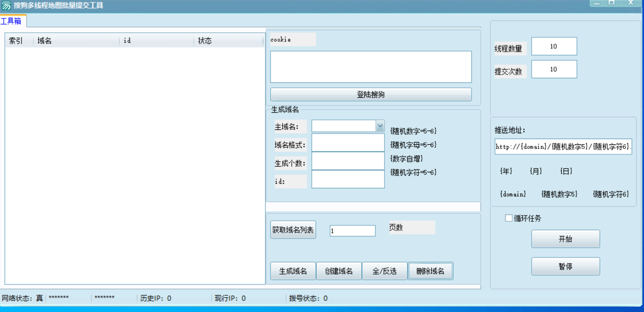
Task: Enable the 循环任务 checkbox
Action: tap(508, 218)
